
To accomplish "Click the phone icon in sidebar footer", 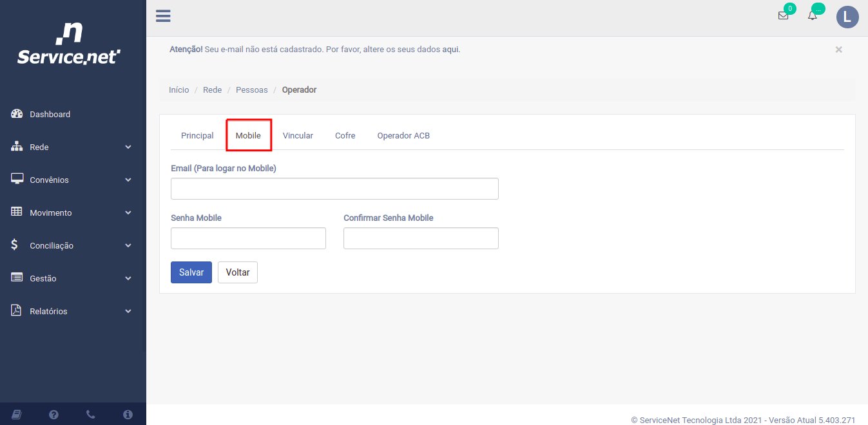I will [91, 414].
